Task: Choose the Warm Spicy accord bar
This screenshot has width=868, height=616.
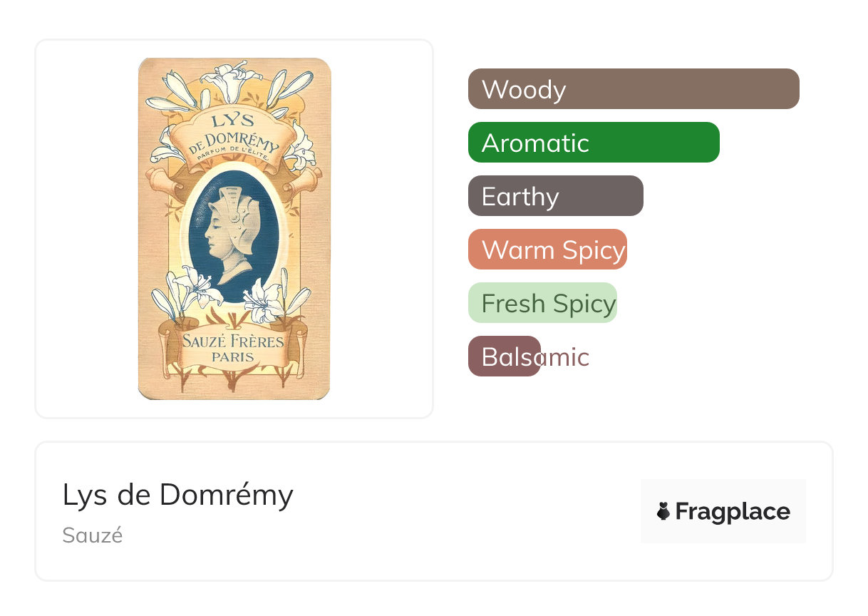Action: click(547, 250)
